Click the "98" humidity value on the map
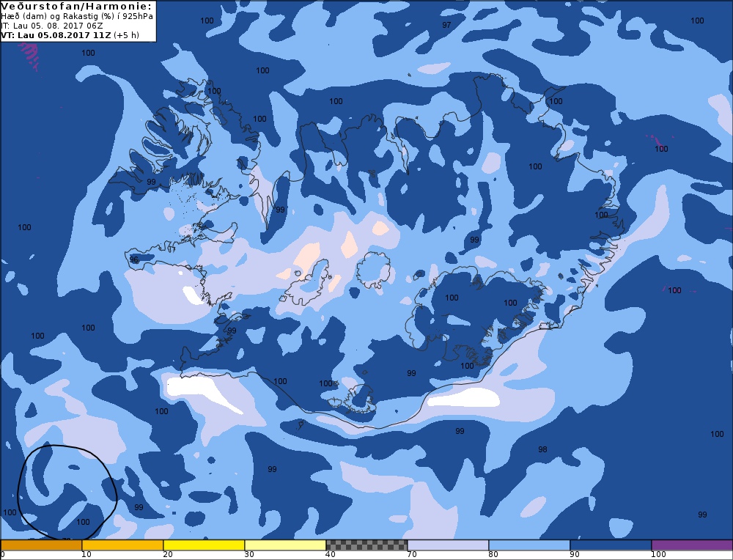Screen dimensions: 733x560 pos(542,449)
